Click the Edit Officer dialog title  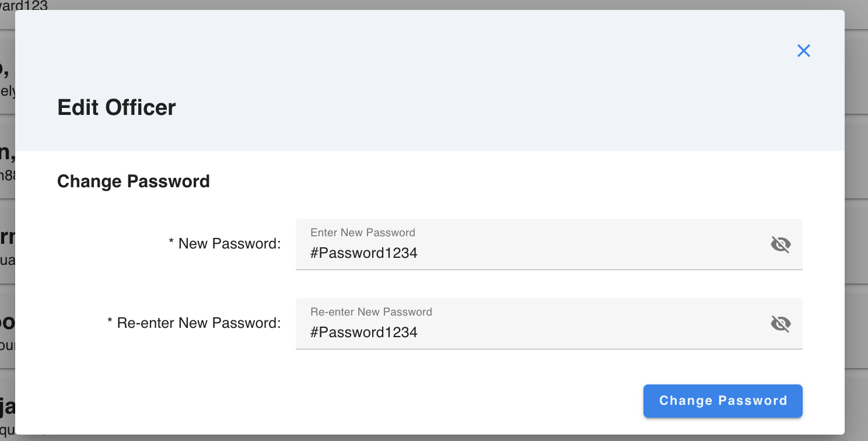tap(116, 107)
